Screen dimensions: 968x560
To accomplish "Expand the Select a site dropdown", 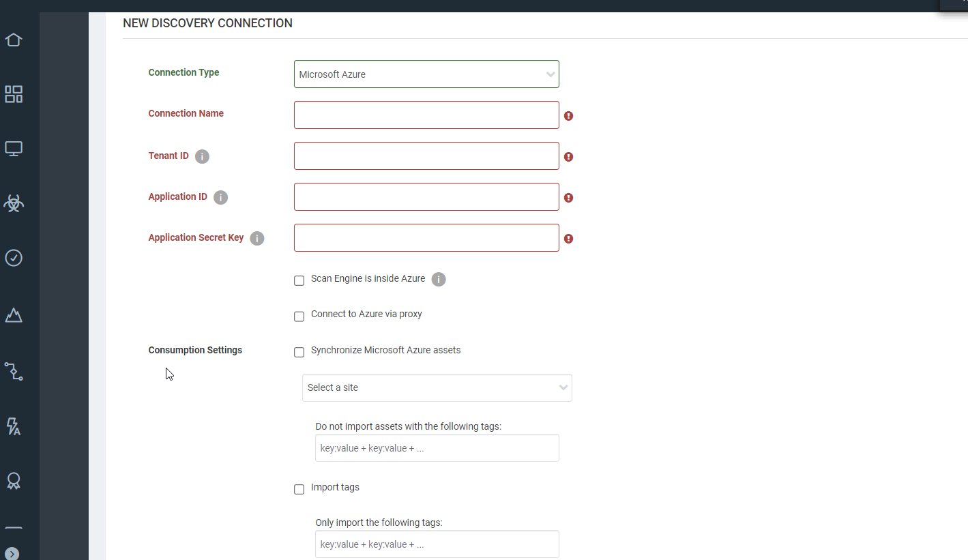I will (x=437, y=387).
